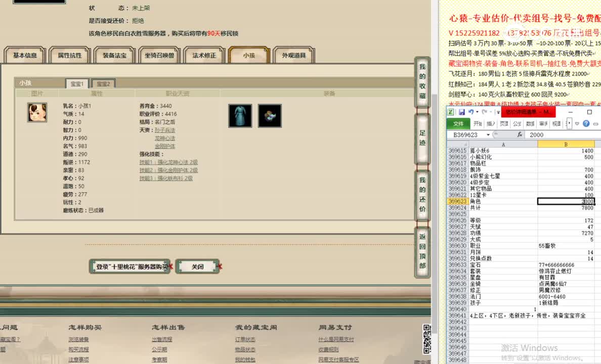Click the Redo icon in Excel toolbar
Viewport: 601px width, 364px height.
point(485,112)
